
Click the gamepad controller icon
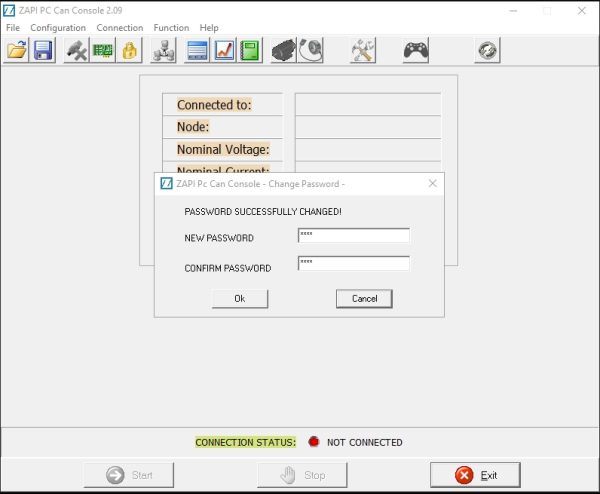point(416,50)
